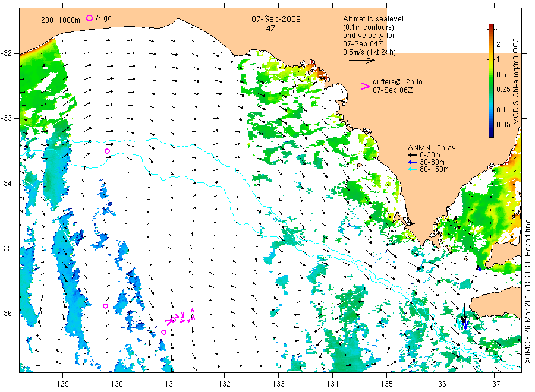The width and height of the screenshot is (535, 392).
Task: Click the 'MODIS Chl-a mg/m3 OC3' vertical label
Action: point(515,81)
